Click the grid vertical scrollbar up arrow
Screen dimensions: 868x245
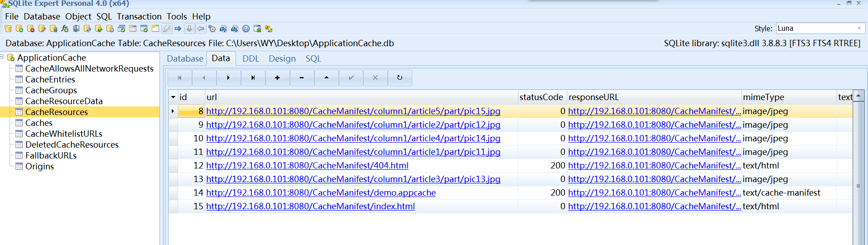pyautogui.click(x=858, y=96)
